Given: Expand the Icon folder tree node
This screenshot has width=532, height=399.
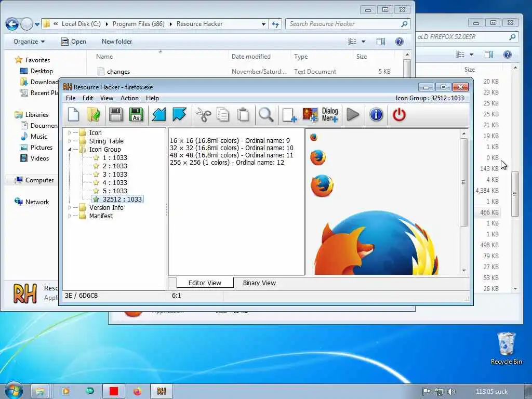Looking at the screenshot, I should point(70,132).
